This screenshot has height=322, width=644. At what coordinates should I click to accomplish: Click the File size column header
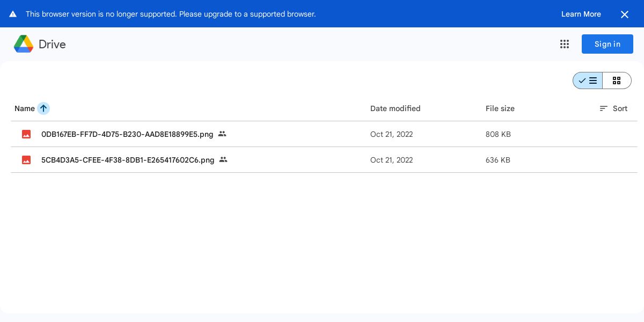coord(500,108)
